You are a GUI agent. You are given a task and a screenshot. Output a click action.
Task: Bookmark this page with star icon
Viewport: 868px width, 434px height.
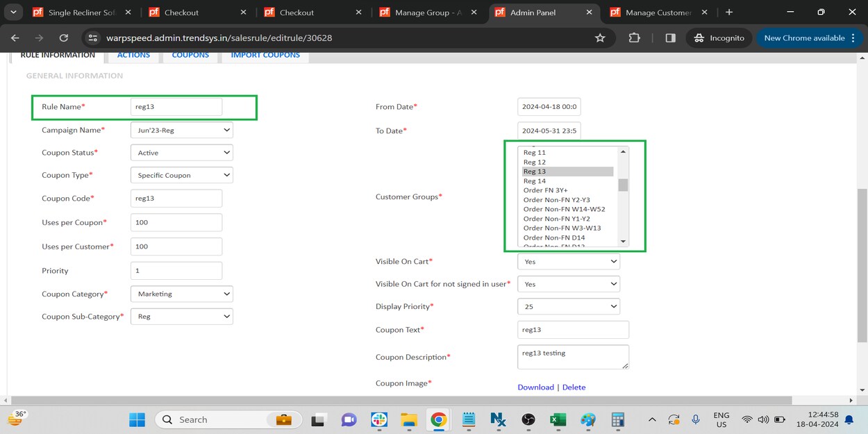(600, 38)
